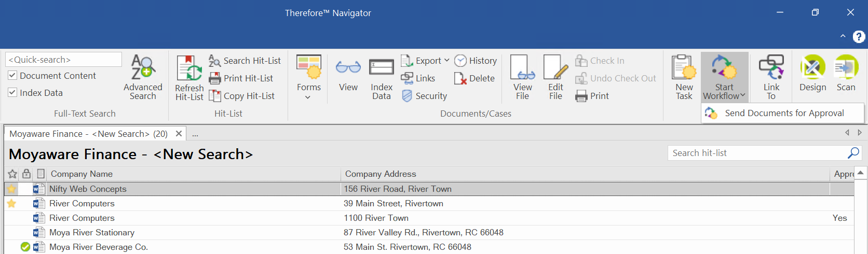Click Undo Check Out button

pos(616,78)
